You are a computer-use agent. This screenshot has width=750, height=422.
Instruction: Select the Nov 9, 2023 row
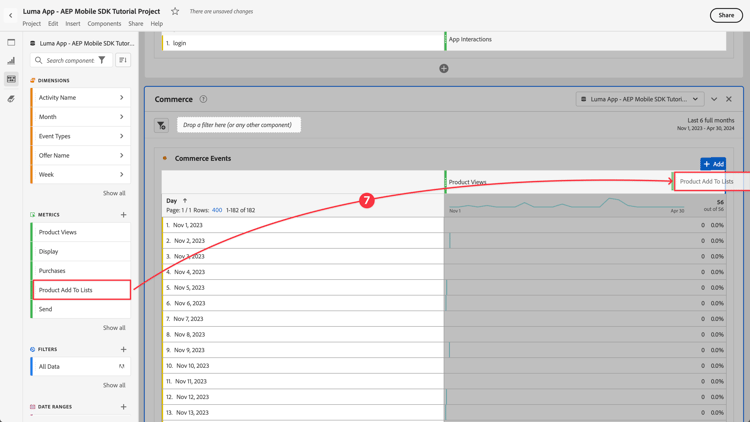coord(303,350)
